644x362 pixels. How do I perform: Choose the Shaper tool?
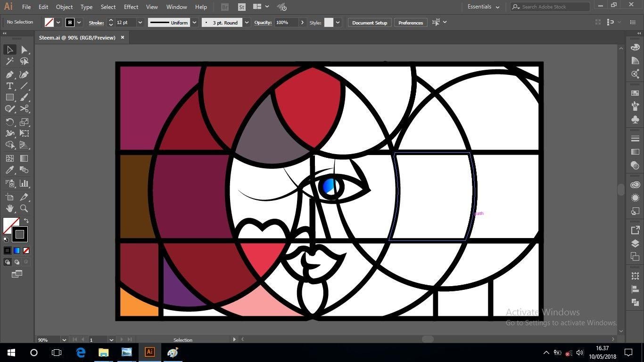(9, 108)
